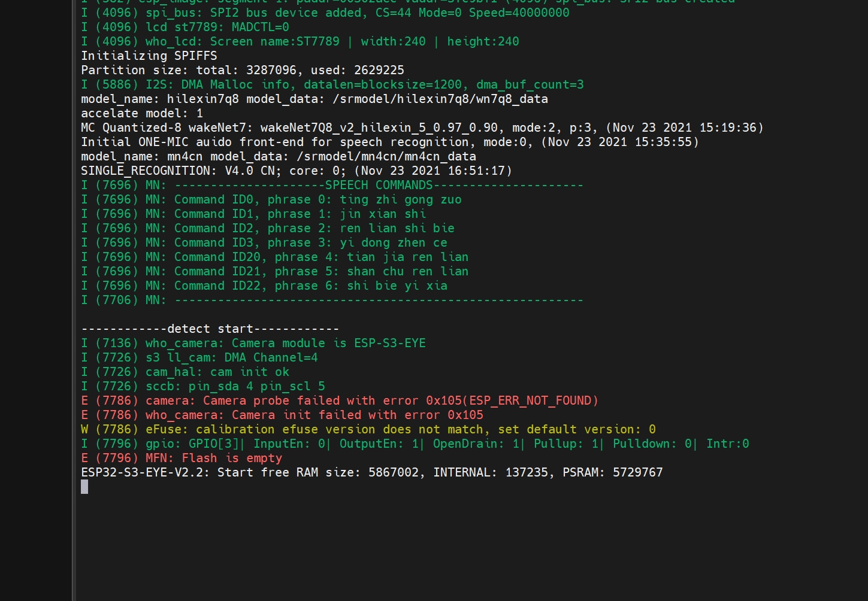Click the 'SINGLE_RECOGNITION: V4.0 CN' line
Image resolution: width=868 pixels, height=601 pixels.
[297, 171]
